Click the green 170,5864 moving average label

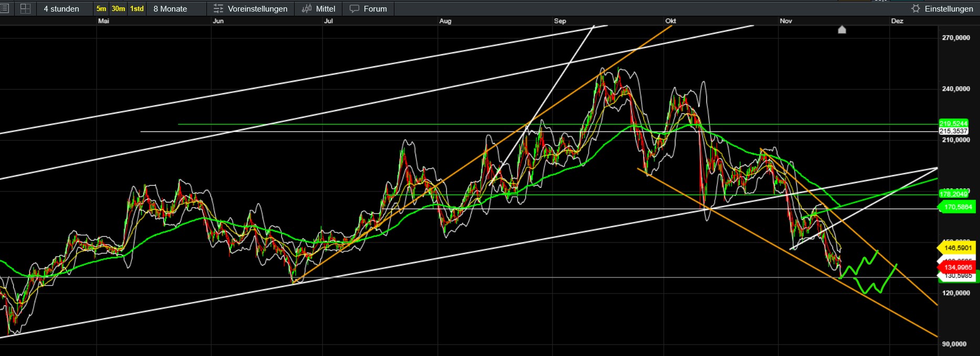[957, 207]
